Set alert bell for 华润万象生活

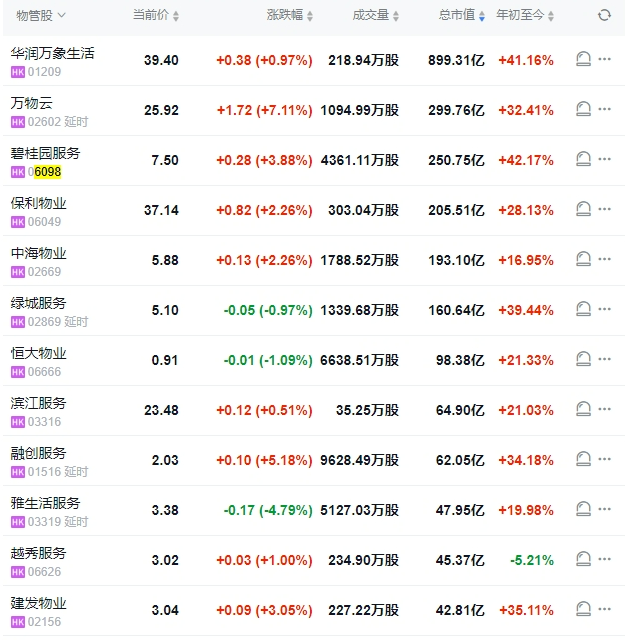583,59
